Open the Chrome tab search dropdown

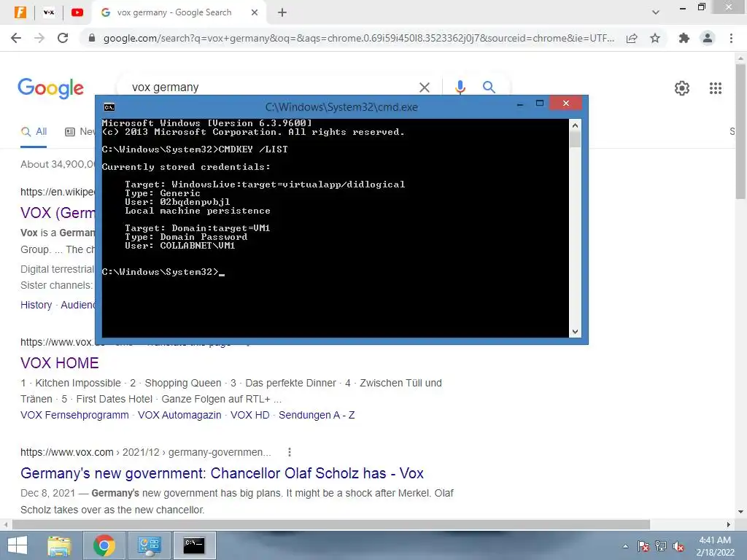pyautogui.click(x=656, y=12)
